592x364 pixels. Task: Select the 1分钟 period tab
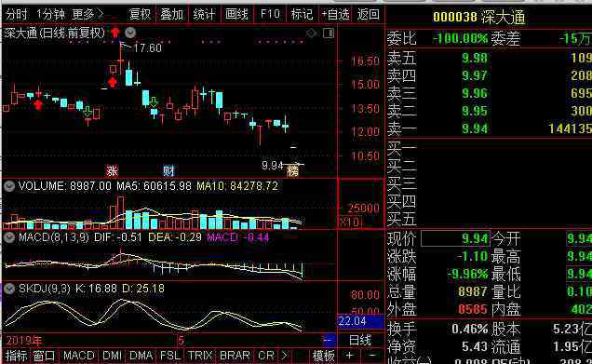point(50,15)
